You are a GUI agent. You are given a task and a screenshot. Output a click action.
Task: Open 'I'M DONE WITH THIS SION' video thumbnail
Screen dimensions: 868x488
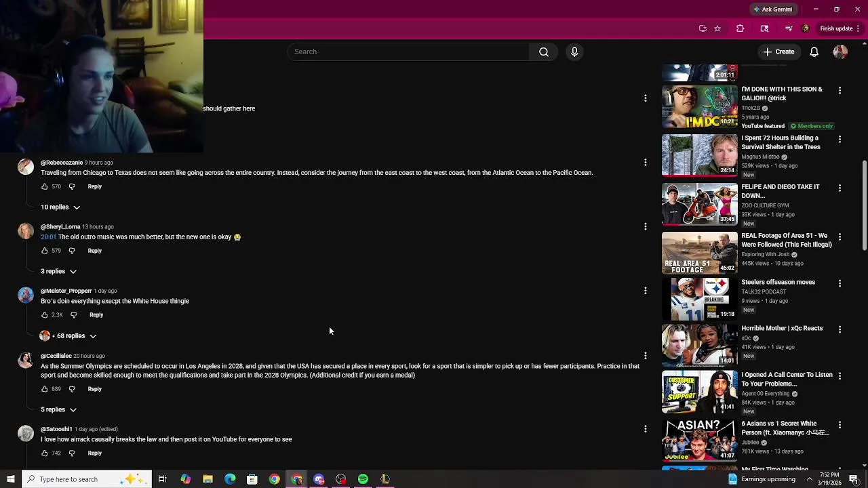pyautogui.click(x=699, y=106)
